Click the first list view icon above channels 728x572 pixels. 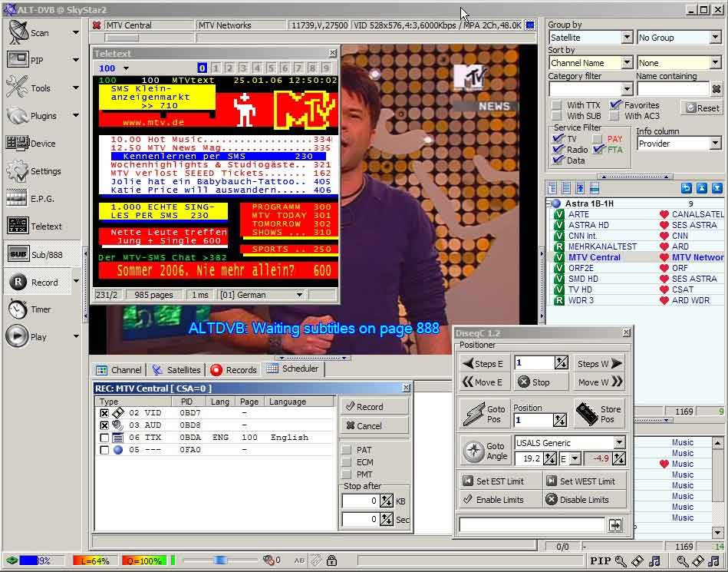[552, 188]
